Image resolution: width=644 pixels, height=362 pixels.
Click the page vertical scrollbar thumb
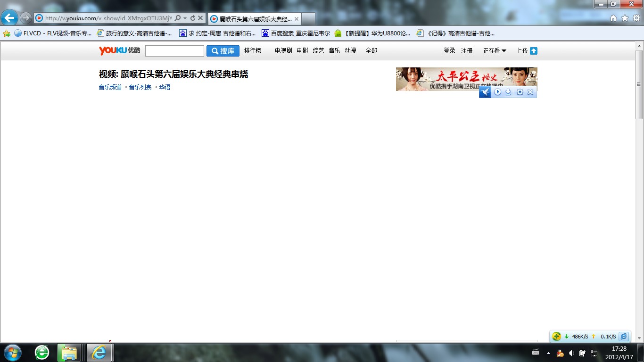(x=639, y=84)
